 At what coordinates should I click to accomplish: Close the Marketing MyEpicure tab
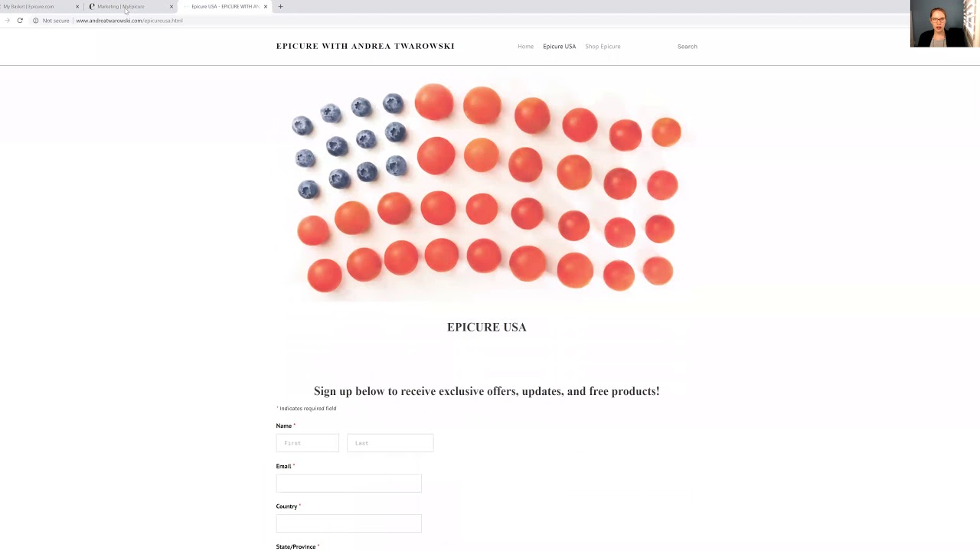pyautogui.click(x=171, y=7)
